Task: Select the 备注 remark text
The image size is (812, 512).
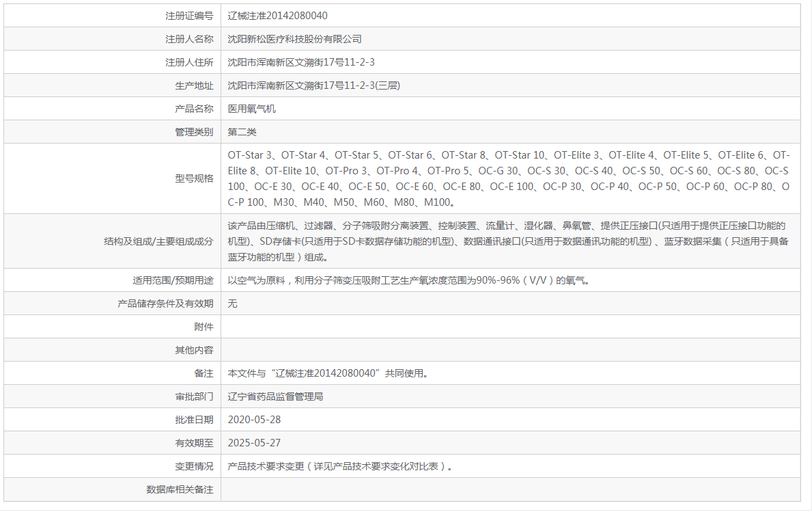Action: coord(328,373)
